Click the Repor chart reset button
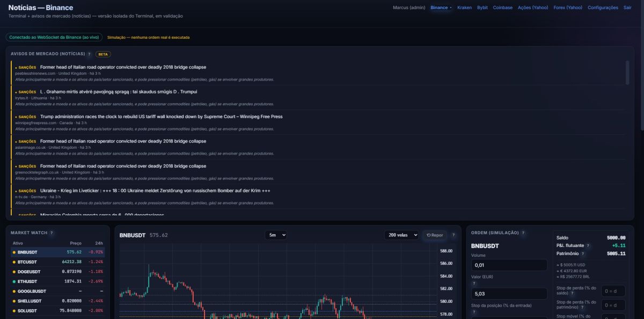Screen dimensions: 644x319 435,235
